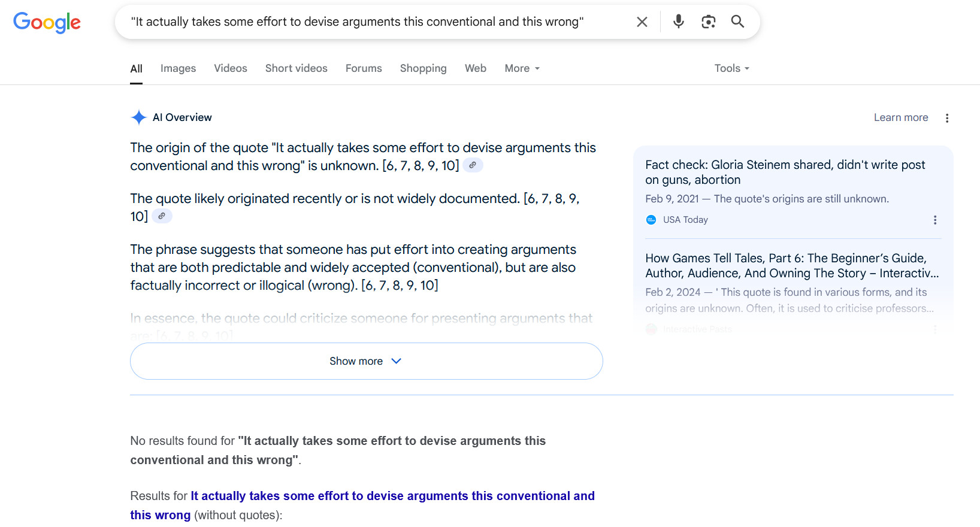Click paragraph starting 'The phrase suggests that someone'
The height and width of the screenshot is (527, 980).
tap(353, 267)
